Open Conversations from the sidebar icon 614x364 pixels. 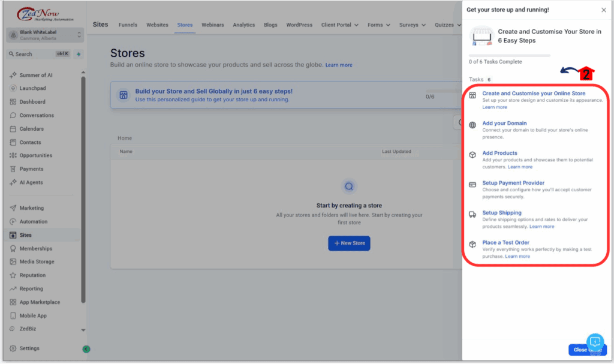tap(13, 115)
